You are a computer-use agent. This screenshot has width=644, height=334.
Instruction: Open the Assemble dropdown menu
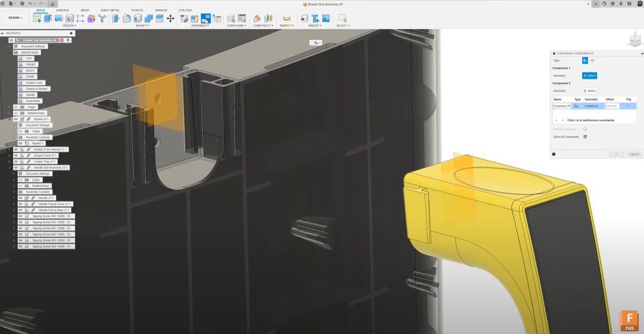coord(200,26)
